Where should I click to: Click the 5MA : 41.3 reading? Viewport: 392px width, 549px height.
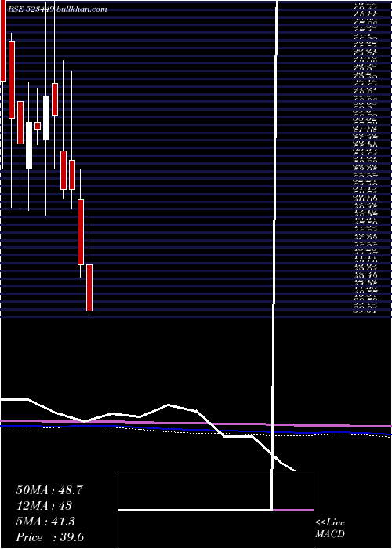(45, 522)
